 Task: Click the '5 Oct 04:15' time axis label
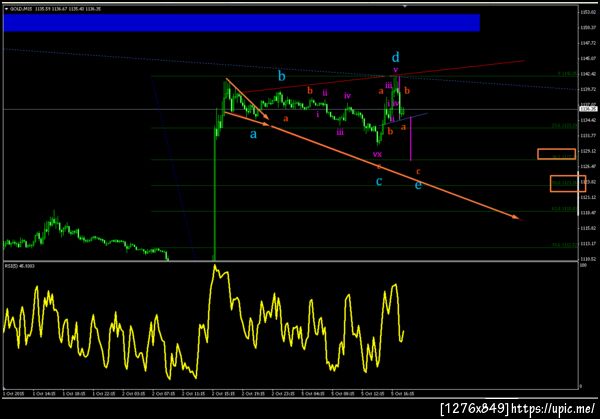click(313, 393)
